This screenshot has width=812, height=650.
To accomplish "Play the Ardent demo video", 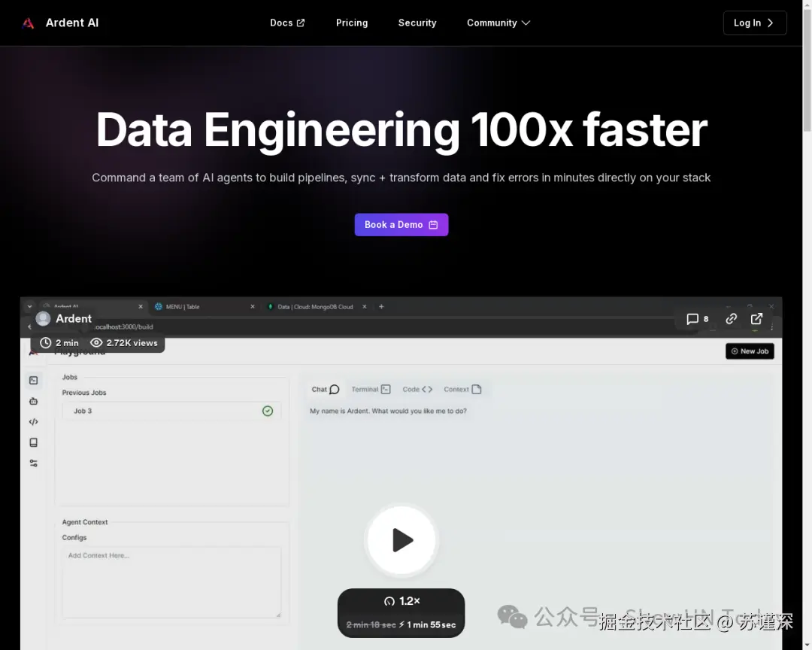I will pos(401,540).
